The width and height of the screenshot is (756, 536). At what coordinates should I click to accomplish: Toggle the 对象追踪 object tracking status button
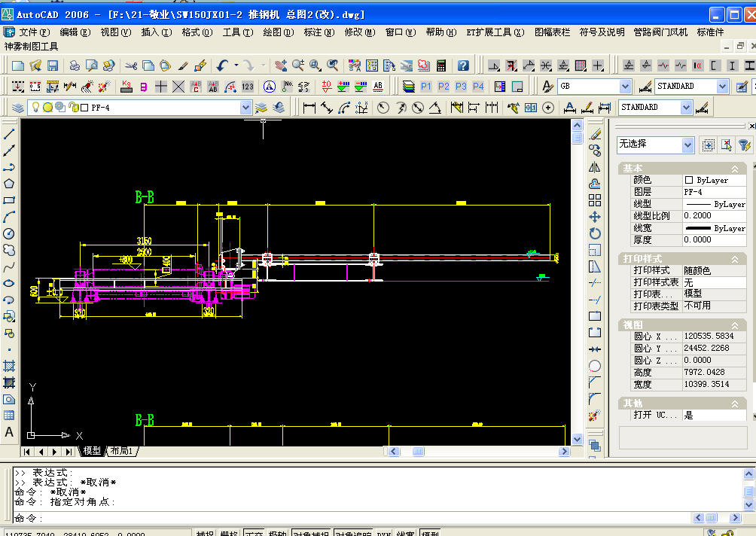pyautogui.click(x=353, y=533)
